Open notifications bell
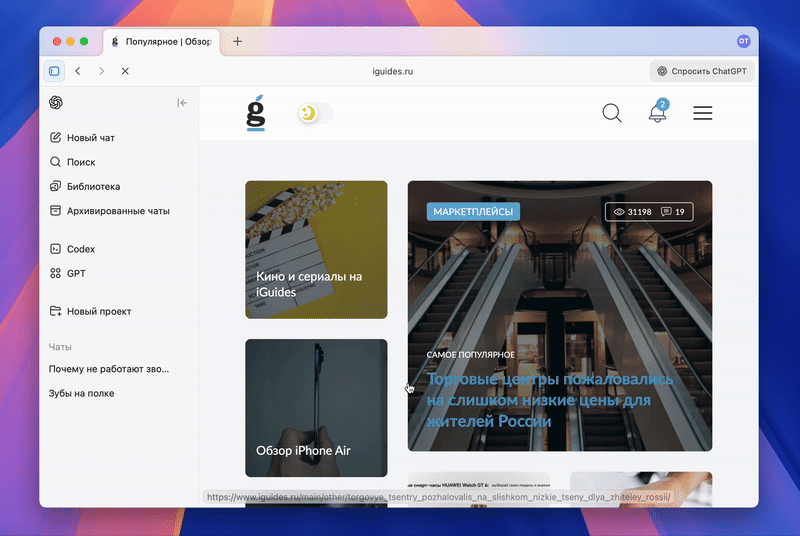 click(658, 112)
